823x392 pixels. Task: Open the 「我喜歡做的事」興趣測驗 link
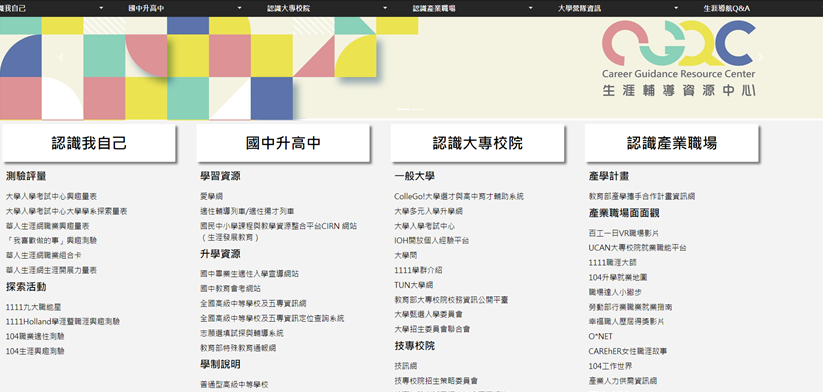coord(51,240)
